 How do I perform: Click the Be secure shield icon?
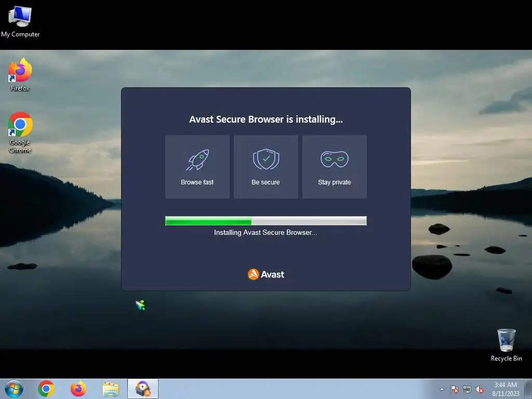pos(266,159)
